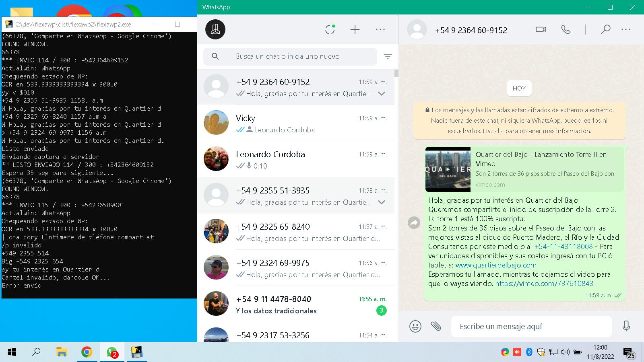The height and width of the screenshot is (362, 644).
Task: Open conversation options three-dot menu
Action: point(626,29)
